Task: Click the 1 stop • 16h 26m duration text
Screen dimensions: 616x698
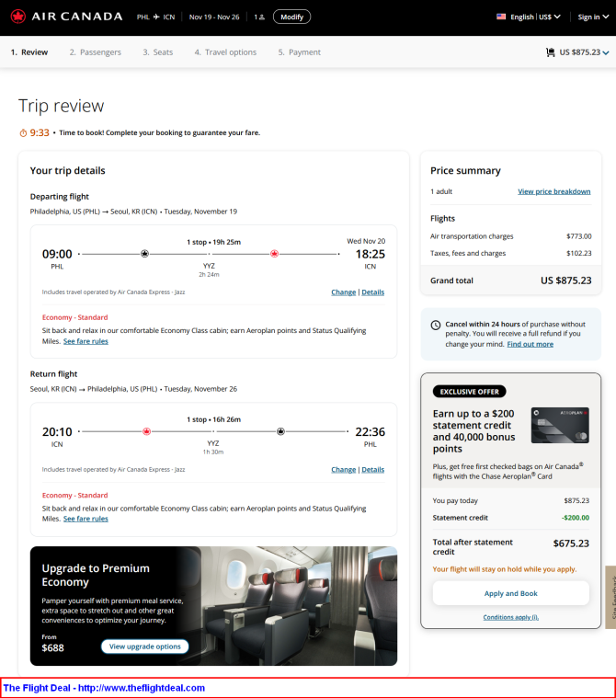Action: click(x=213, y=419)
